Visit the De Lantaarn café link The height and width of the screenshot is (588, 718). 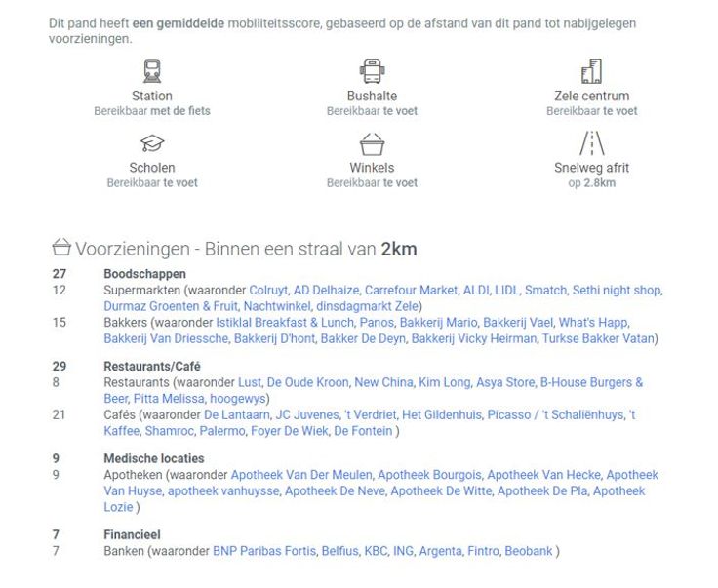click(237, 414)
